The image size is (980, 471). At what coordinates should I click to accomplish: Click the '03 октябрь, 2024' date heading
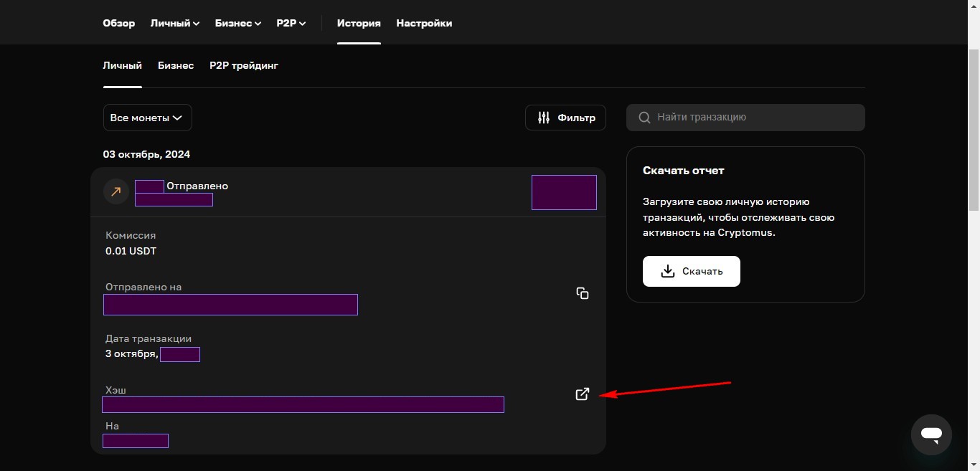(147, 154)
